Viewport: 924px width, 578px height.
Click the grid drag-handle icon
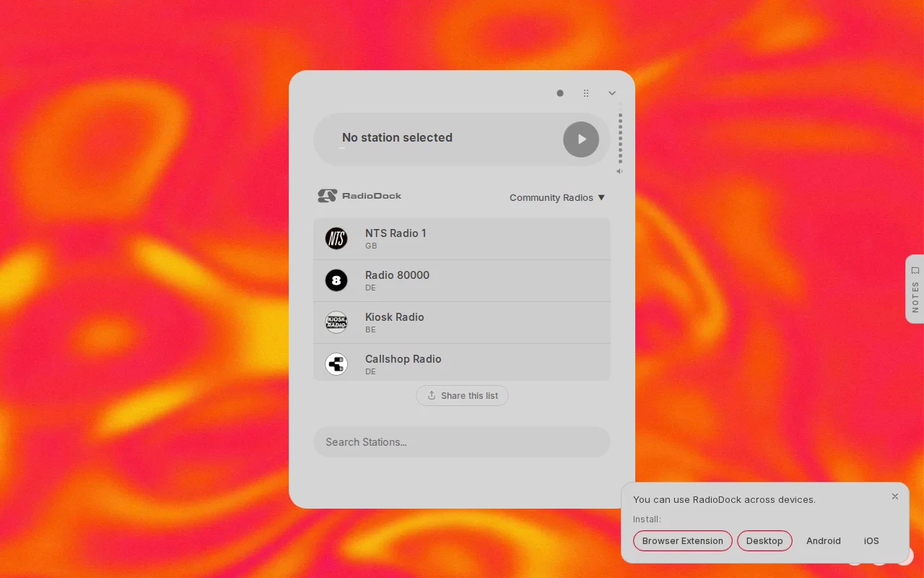coord(586,93)
